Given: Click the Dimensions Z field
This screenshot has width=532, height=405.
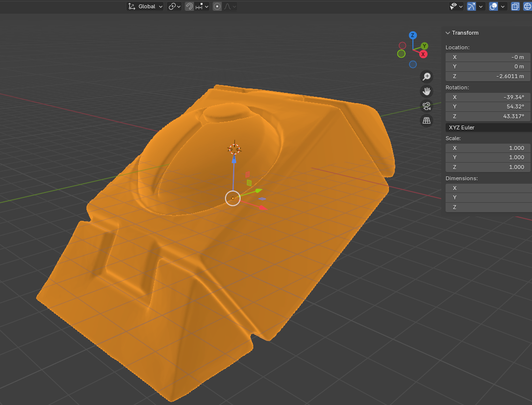Looking at the screenshot, I should [489, 207].
